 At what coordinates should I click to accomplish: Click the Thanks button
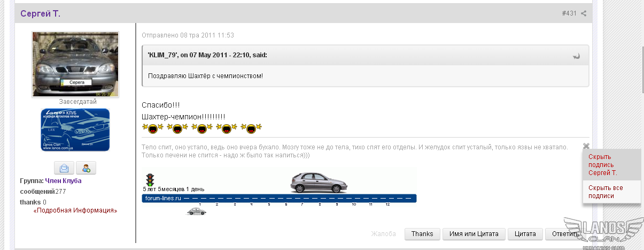422,234
